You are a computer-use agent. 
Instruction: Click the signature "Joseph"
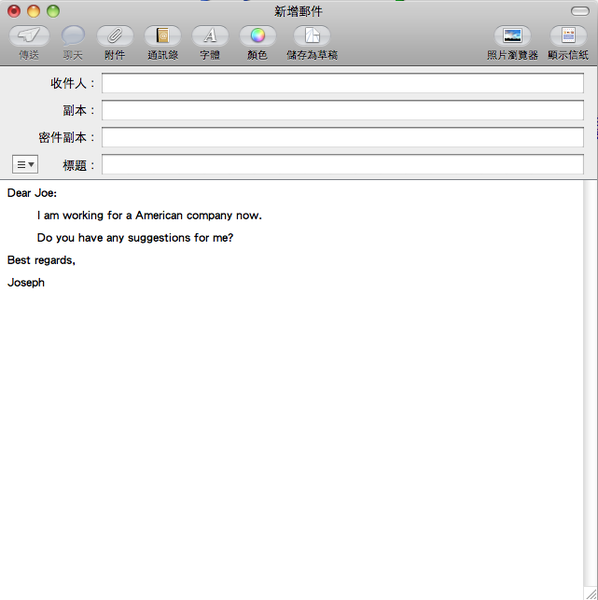(26, 283)
